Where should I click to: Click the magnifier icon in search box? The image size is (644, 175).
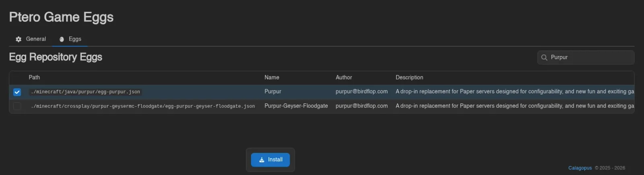pyautogui.click(x=544, y=58)
